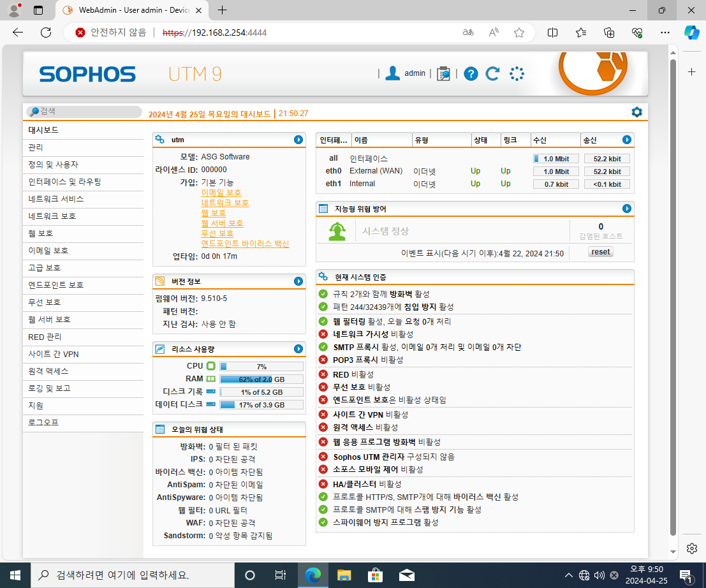
Task: Expand the 지능형 위협 방어 panel arrow
Action: click(x=627, y=209)
